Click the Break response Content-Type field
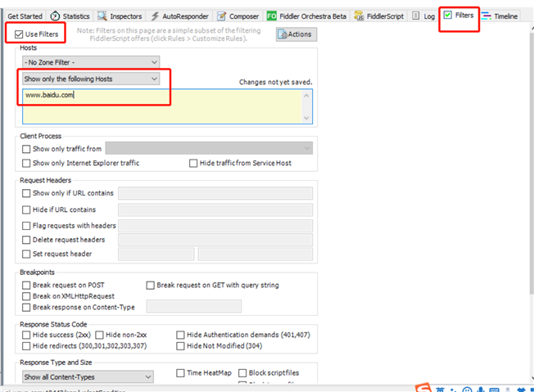 194,306
